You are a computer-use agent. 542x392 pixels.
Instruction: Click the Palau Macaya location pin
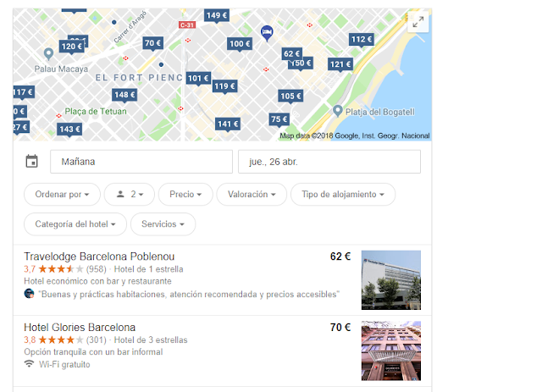(x=48, y=54)
